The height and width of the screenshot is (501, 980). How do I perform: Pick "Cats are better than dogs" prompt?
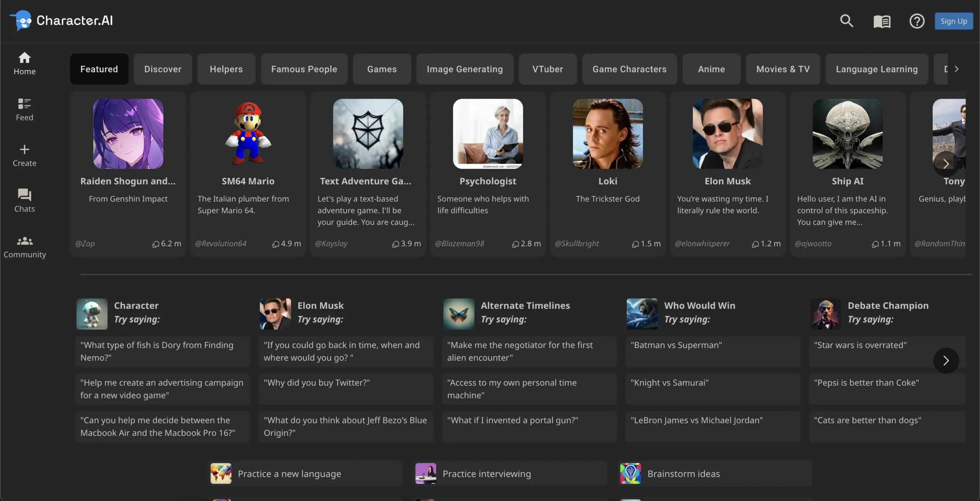(x=887, y=426)
